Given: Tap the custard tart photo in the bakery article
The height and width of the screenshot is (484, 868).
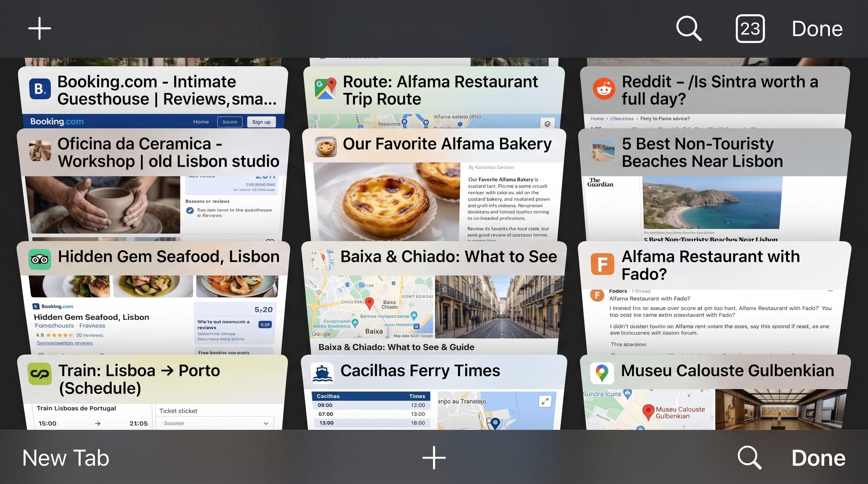Looking at the screenshot, I should click(x=386, y=201).
